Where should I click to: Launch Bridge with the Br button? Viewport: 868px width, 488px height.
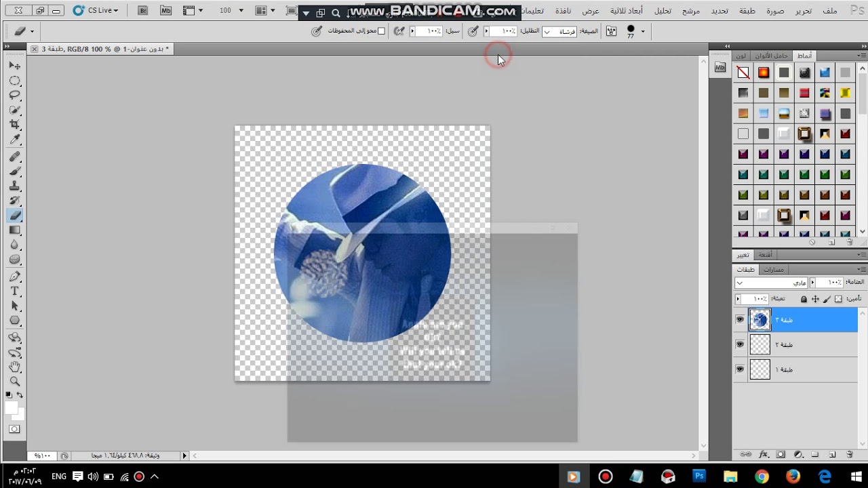pyautogui.click(x=142, y=11)
